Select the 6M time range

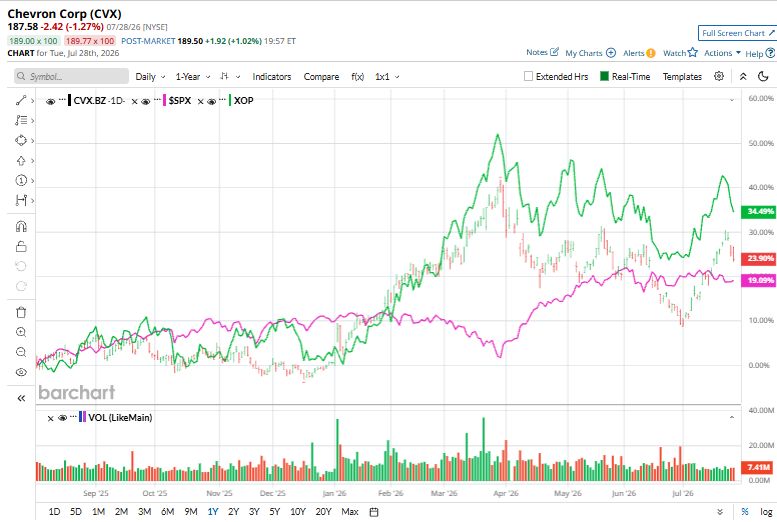pos(167,512)
